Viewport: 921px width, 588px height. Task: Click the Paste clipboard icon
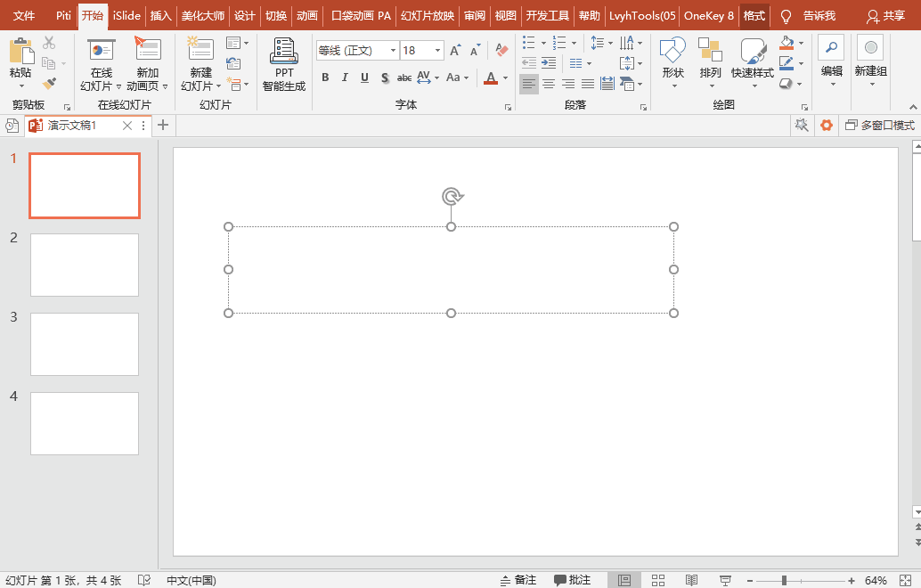(x=21, y=52)
